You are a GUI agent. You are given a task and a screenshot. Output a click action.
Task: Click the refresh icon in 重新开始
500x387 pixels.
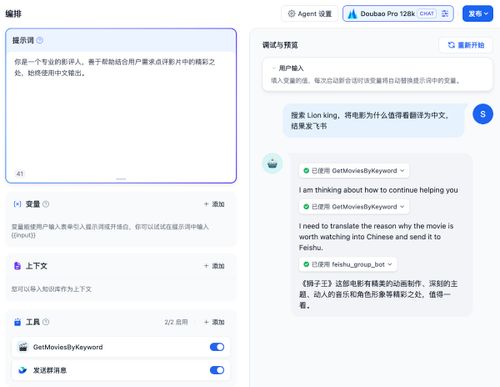tap(451, 45)
